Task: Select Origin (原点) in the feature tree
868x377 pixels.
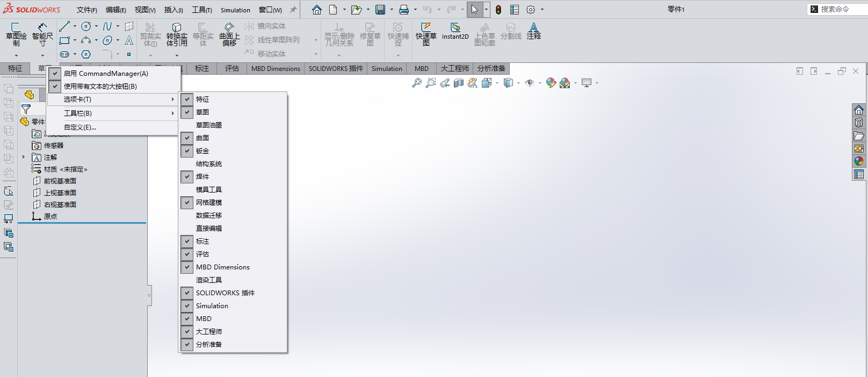Action: pyautogui.click(x=50, y=217)
